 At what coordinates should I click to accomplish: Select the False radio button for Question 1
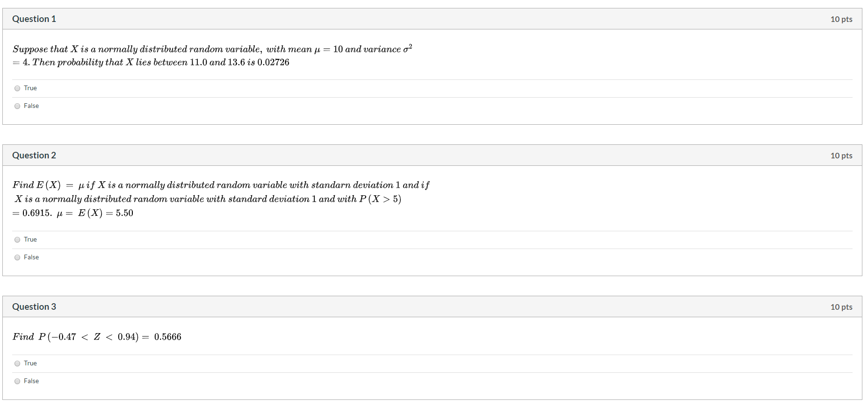pos(17,106)
